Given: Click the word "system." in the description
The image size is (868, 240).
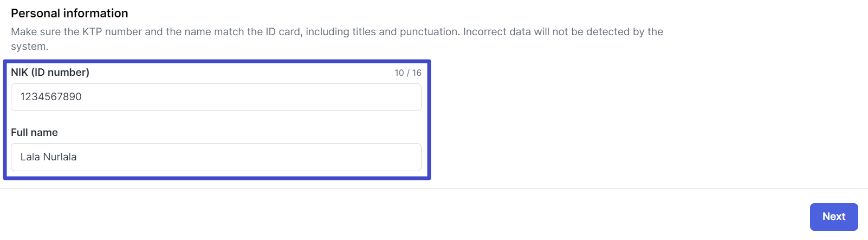Looking at the screenshot, I should 29,47.
